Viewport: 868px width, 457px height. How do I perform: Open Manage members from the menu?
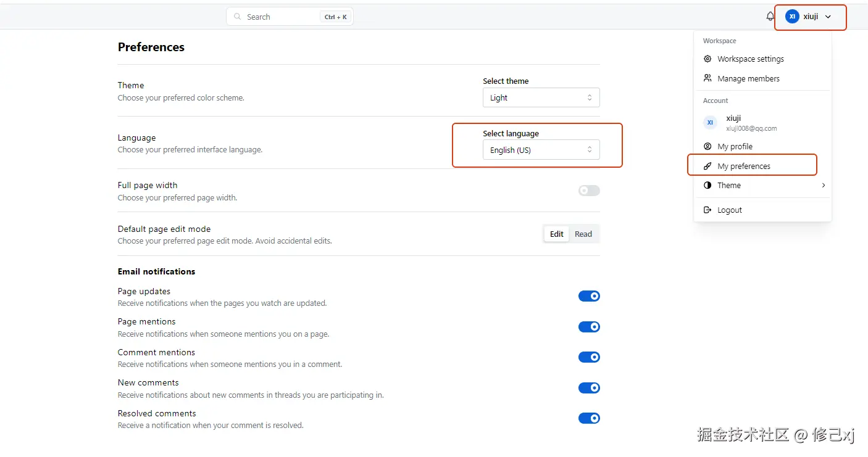point(748,79)
